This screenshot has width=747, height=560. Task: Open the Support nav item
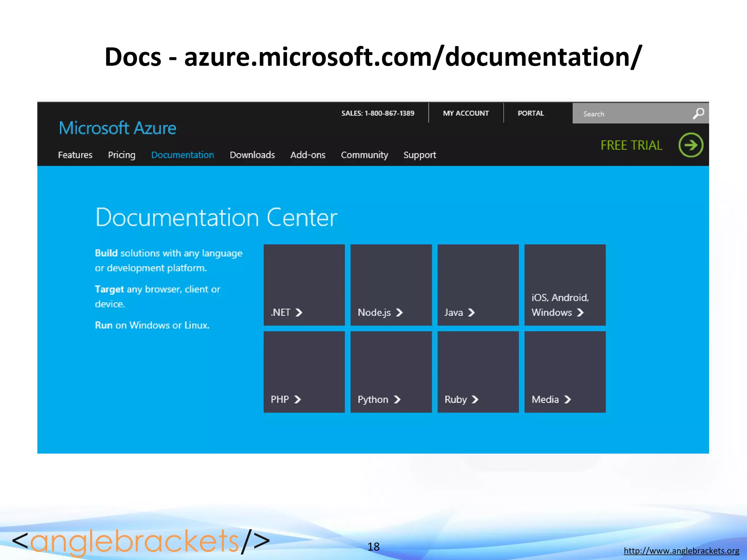click(x=420, y=155)
